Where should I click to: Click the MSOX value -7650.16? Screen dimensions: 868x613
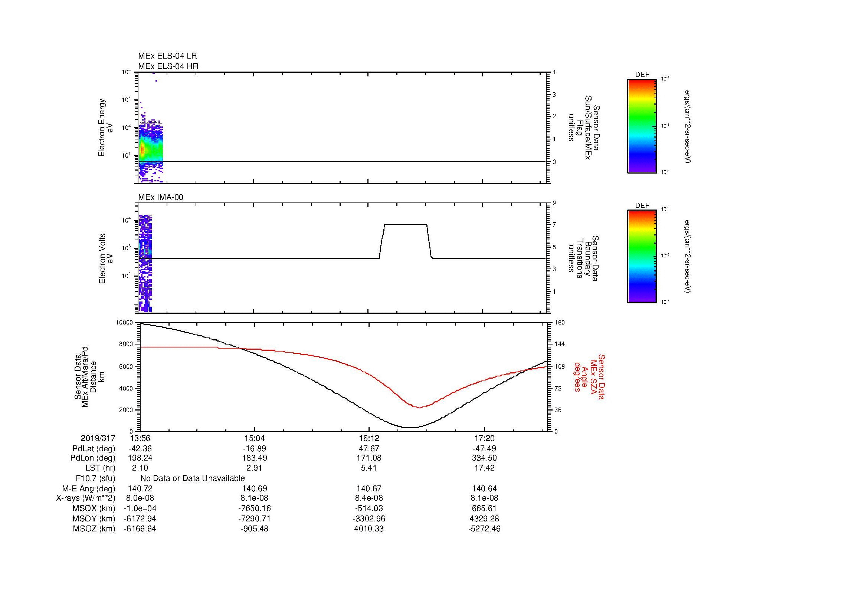click(255, 508)
